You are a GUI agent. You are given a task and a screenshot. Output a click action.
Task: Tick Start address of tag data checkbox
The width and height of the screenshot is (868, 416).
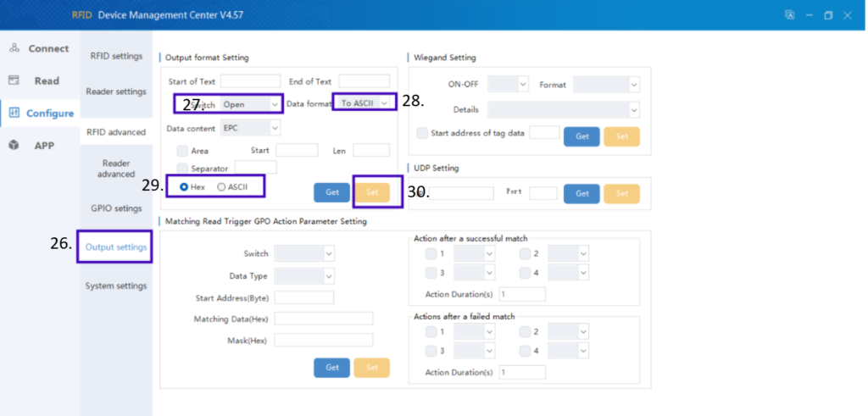422,133
